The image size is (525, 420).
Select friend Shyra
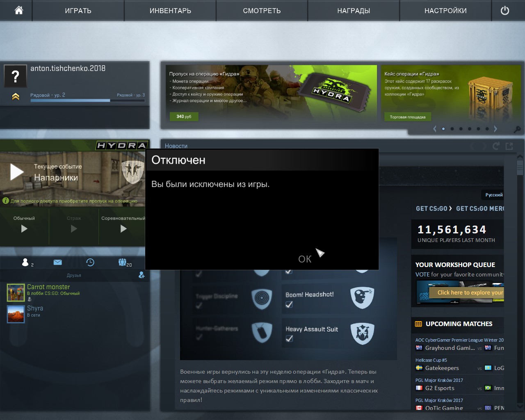tap(35, 308)
